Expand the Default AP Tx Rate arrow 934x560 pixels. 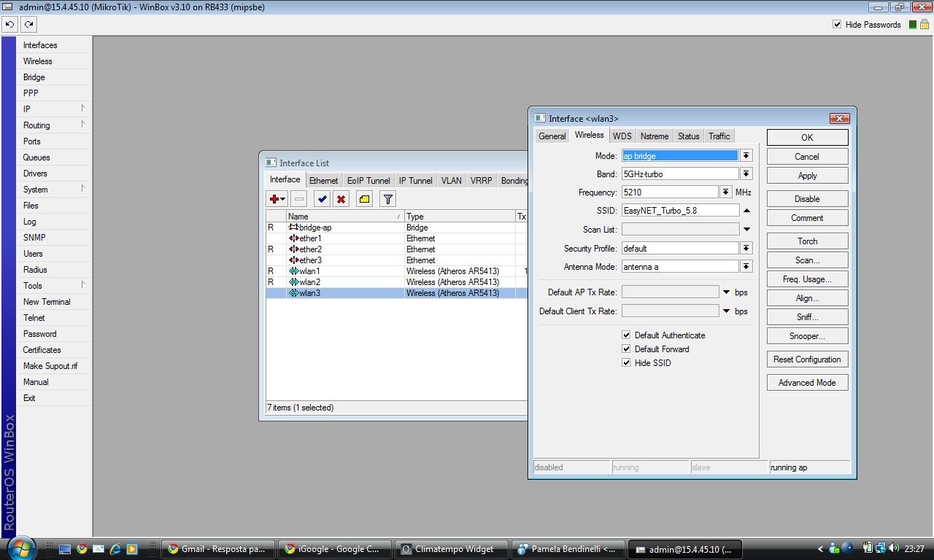tap(726, 292)
